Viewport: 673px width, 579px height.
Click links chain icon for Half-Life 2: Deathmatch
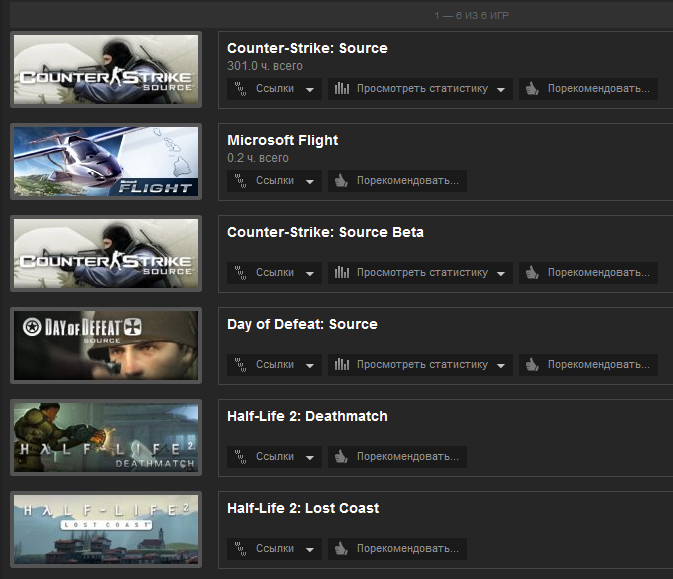(x=240, y=457)
